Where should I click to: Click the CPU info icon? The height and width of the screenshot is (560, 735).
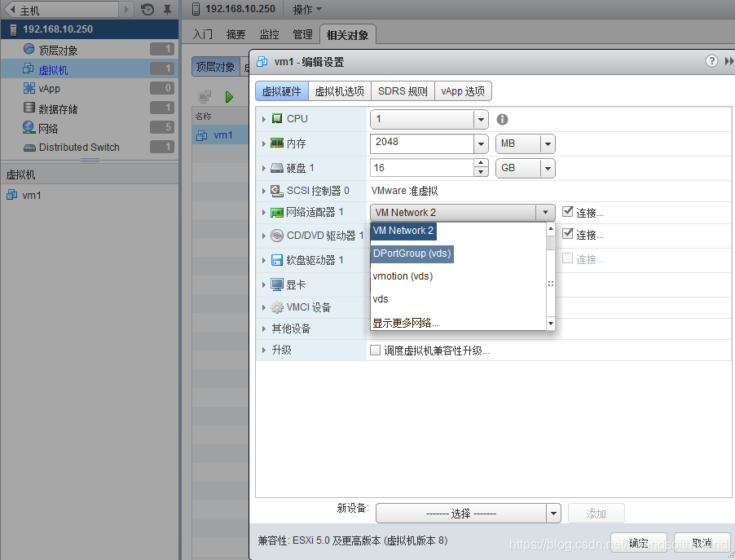[502, 120]
